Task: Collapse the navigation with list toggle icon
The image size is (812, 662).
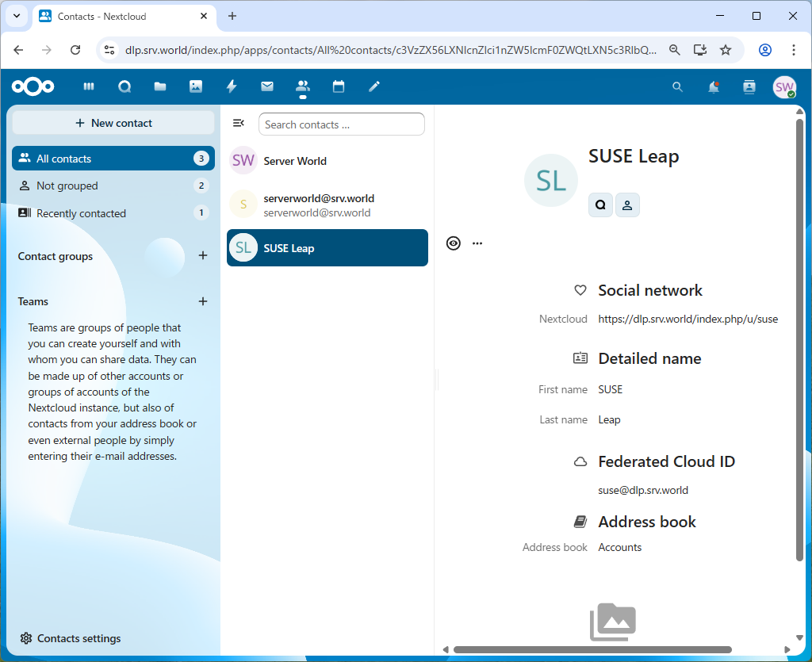Action: click(238, 123)
